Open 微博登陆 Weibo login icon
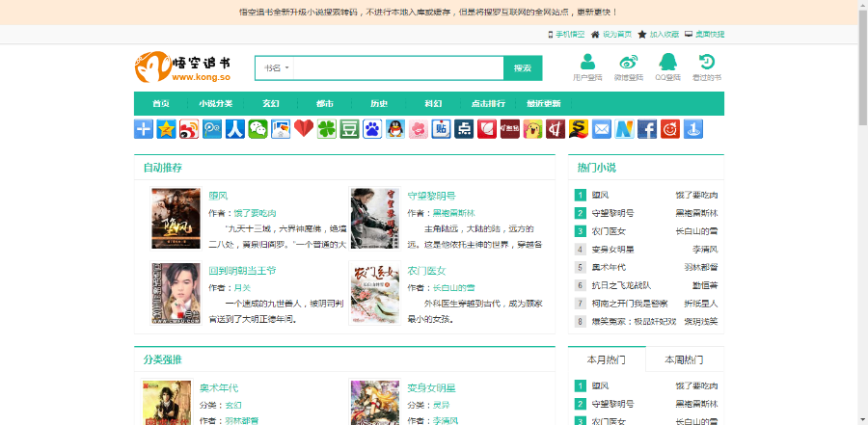This screenshot has width=868, height=425. [628, 66]
